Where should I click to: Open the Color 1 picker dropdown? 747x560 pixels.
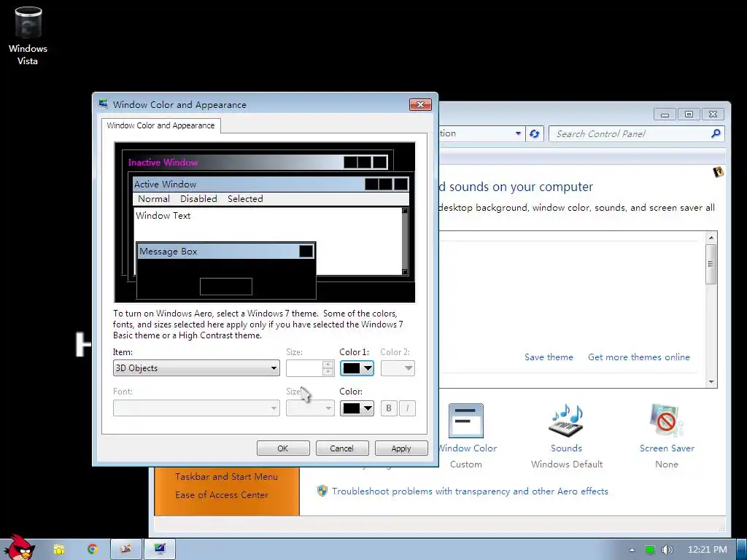(357, 368)
